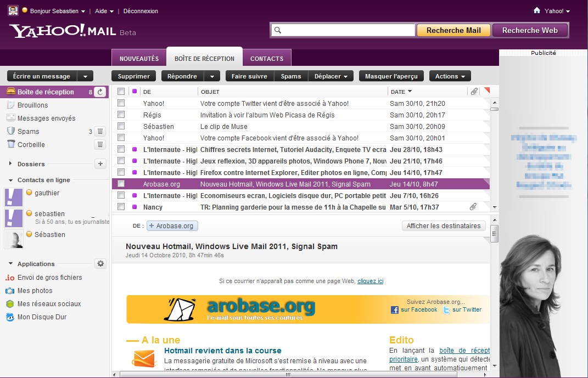Click attachment paperclip on Nancy's message
Screen dimensions: 588x378
473,206
